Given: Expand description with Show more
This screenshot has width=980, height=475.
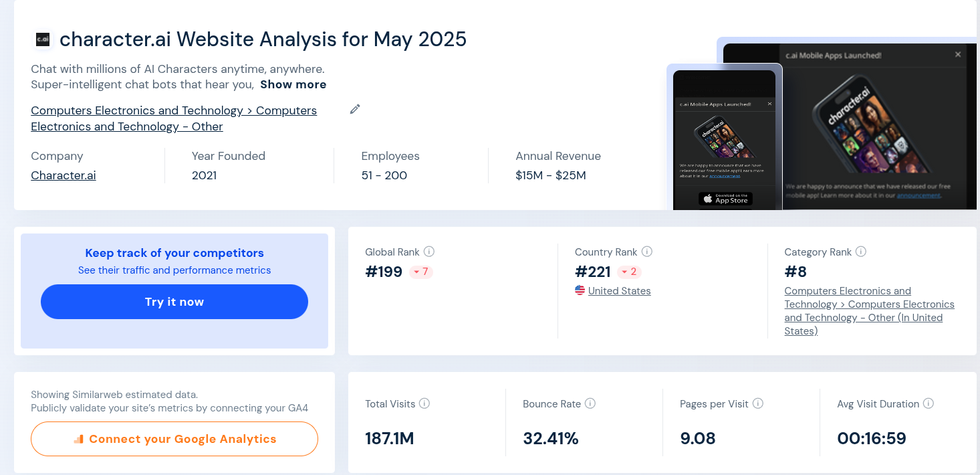Looking at the screenshot, I should click(x=293, y=84).
